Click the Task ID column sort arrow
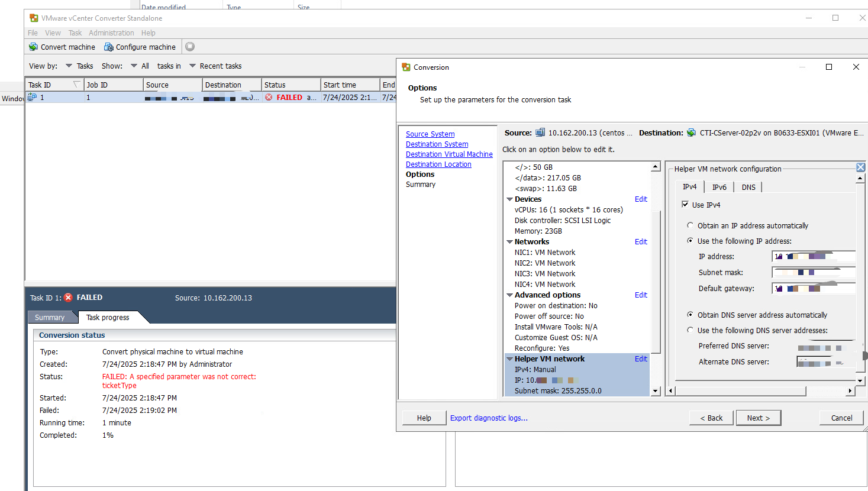This screenshot has height=491, width=868. click(76, 85)
